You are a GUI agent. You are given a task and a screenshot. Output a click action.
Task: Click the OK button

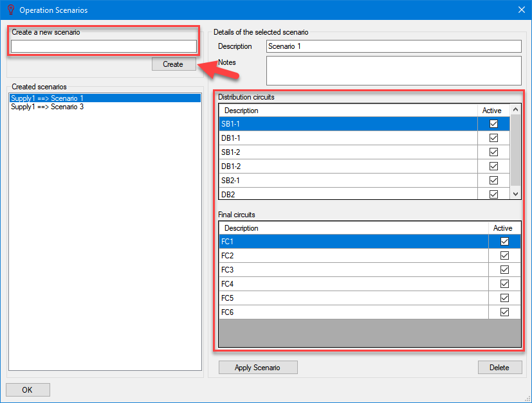click(x=28, y=390)
